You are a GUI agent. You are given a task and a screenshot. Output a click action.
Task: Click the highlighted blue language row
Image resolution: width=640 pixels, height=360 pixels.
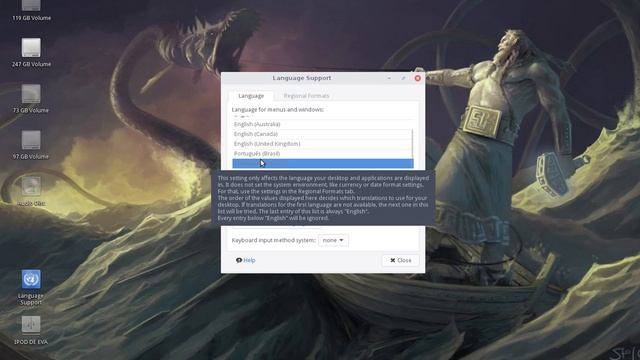click(322, 163)
